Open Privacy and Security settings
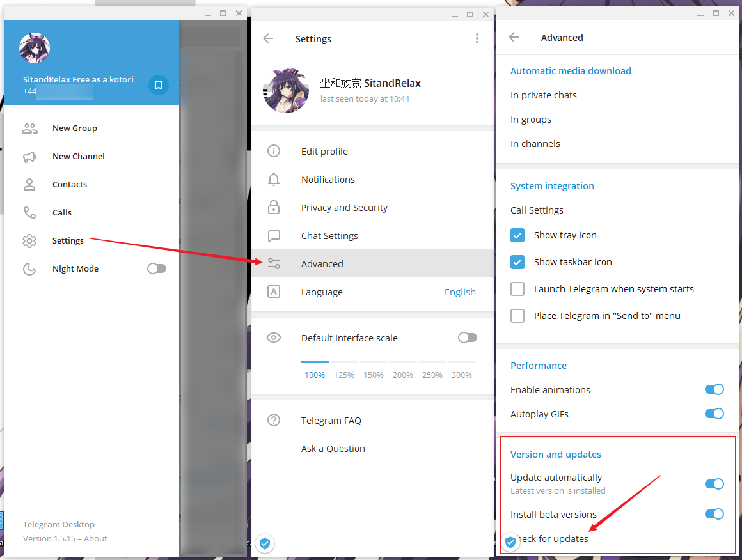742x560 pixels. point(372,207)
